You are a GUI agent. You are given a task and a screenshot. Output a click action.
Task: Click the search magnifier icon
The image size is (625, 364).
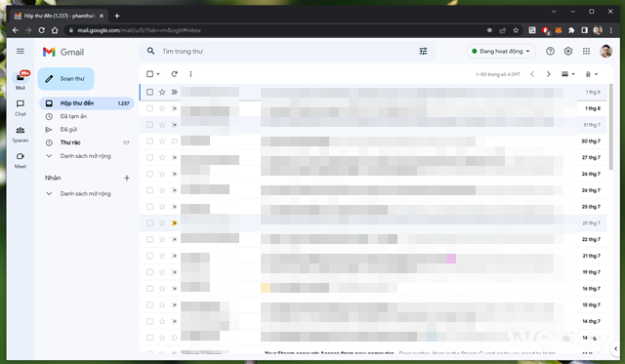tap(150, 51)
